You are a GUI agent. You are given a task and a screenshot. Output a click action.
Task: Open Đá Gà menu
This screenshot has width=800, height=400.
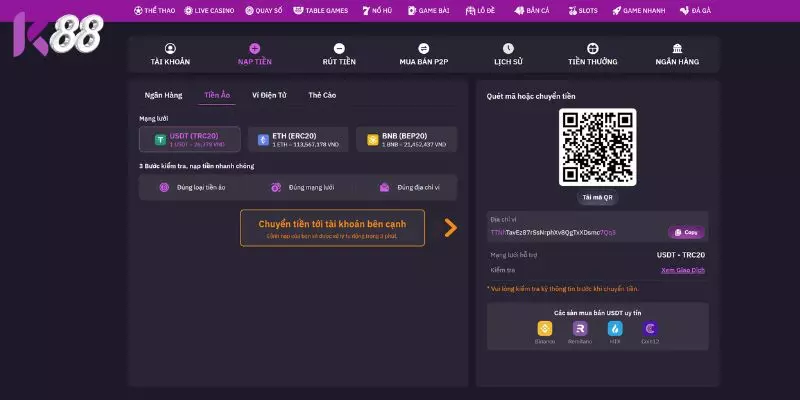tap(695, 10)
